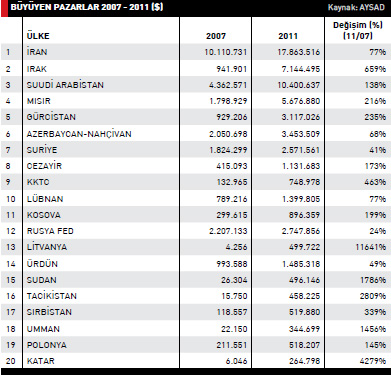Select LİTVANYA change value 11641%

371,247
